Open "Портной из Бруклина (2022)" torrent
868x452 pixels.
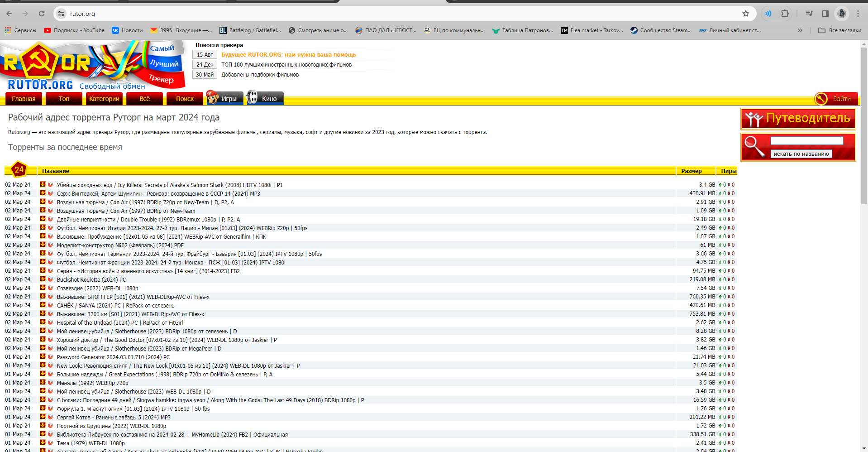111,426
